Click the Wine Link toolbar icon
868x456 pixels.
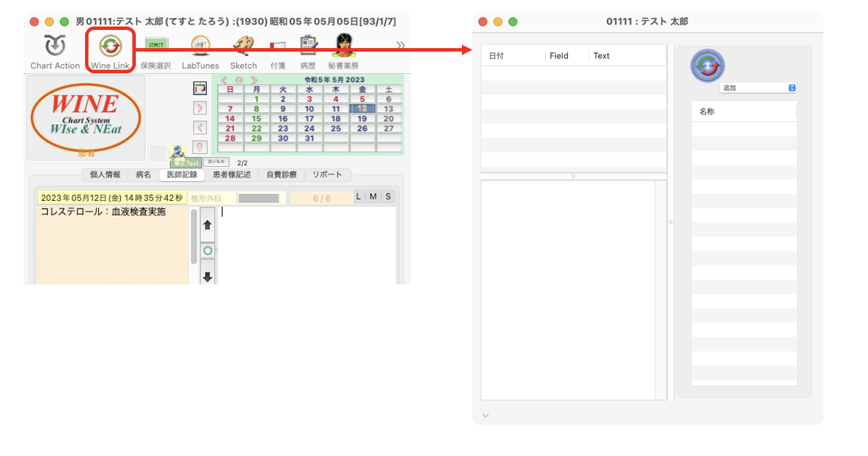click(110, 47)
